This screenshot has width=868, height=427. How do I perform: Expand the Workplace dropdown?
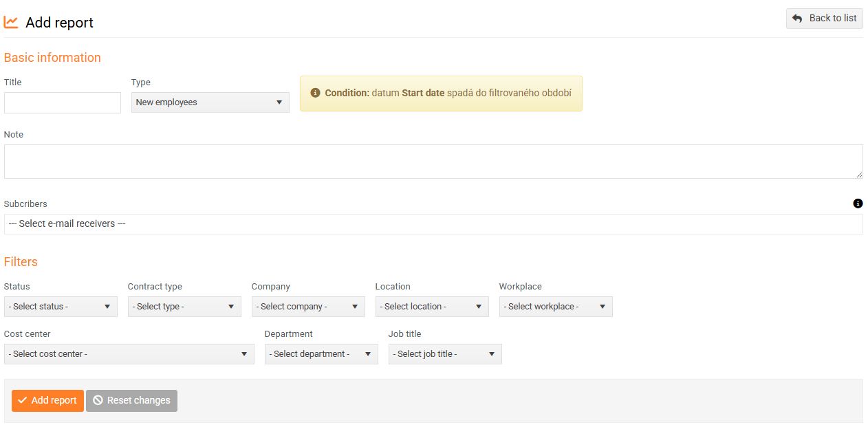tap(556, 307)
